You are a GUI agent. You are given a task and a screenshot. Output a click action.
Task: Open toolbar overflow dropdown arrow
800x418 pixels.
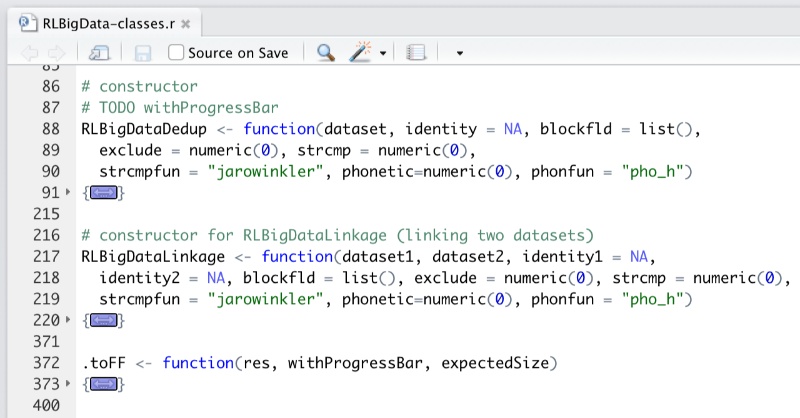coord(460,53)
